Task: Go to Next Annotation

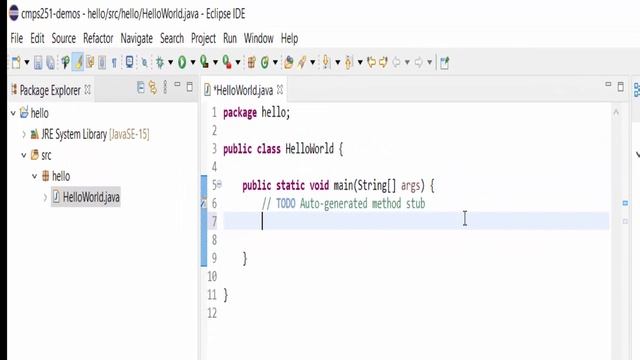Action: (326, 62)
